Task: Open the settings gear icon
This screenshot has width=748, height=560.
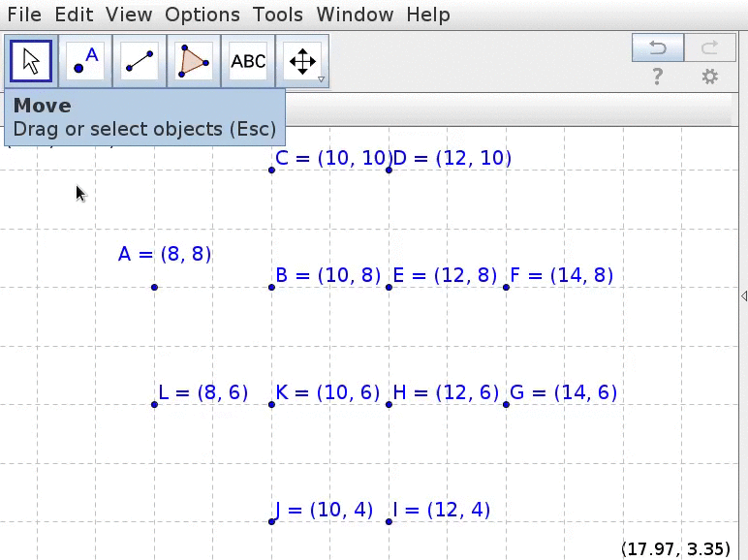Action: pos(710,77)
